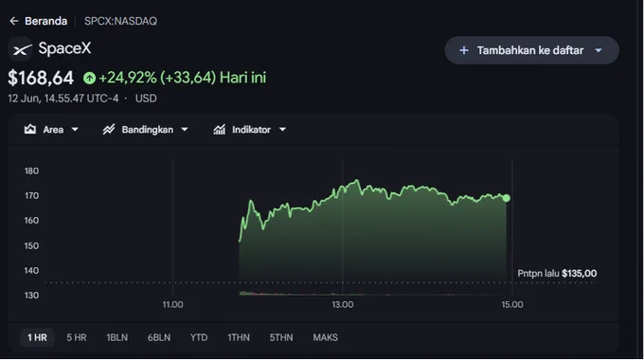The image size is (644, 360).
Task: Click the 150 price axis label
Action: [x=31, y=246]
